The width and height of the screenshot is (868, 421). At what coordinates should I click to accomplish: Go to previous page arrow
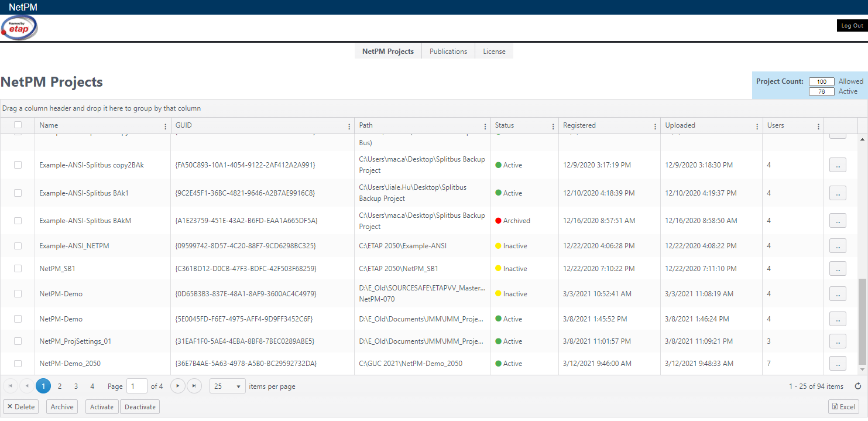click(27, 386)
